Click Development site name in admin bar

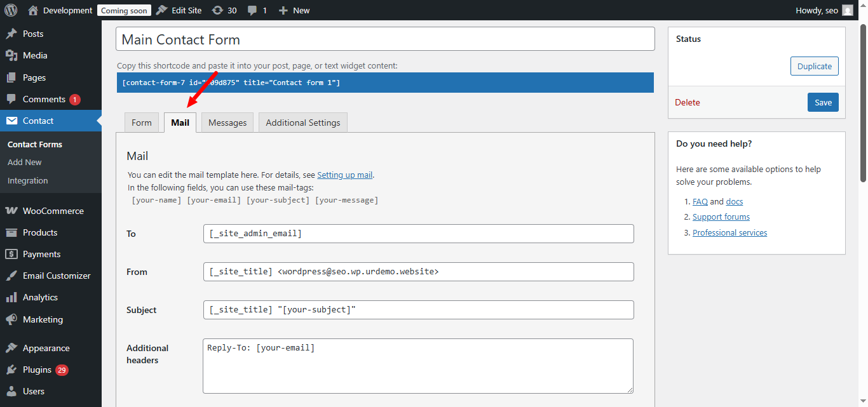pos(67,10)
